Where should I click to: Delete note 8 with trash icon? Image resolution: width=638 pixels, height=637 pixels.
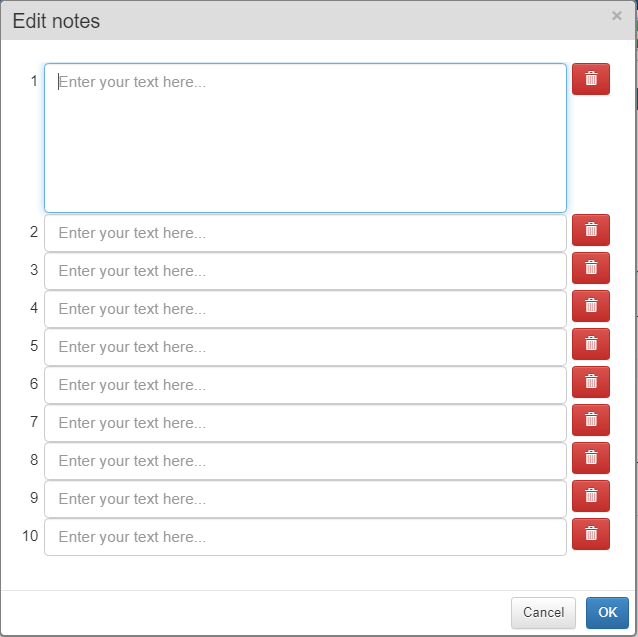click(590, 458)
